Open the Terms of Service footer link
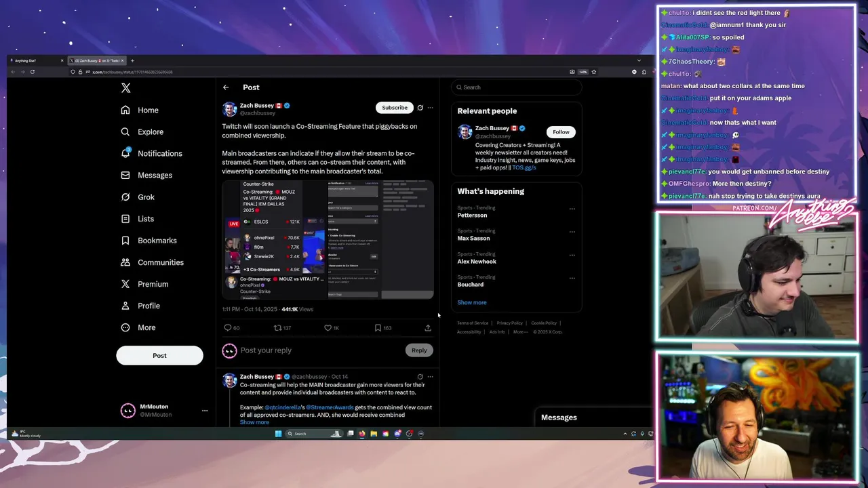Image resolution: width=868 pixels, height=488 pixels. click(473, 323)
